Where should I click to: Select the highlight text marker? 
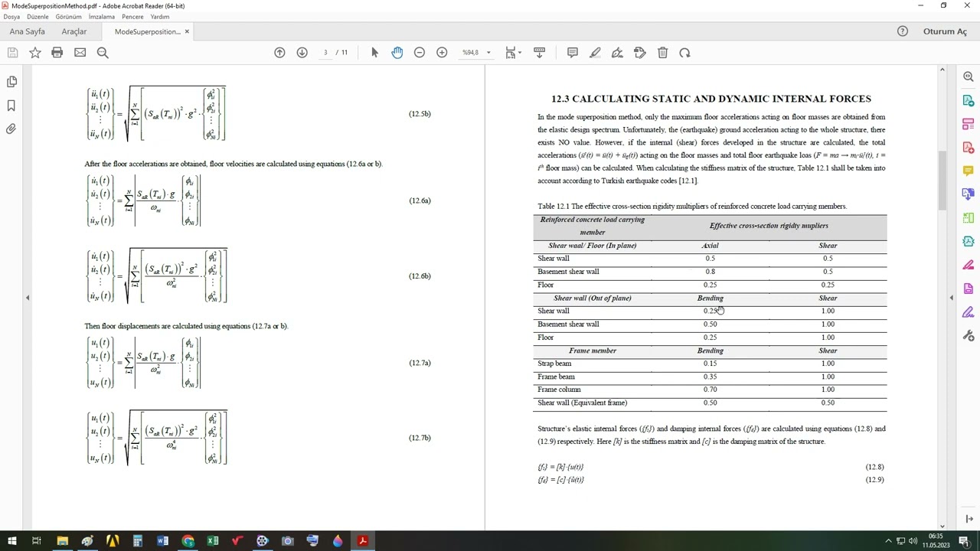point(595,52)
